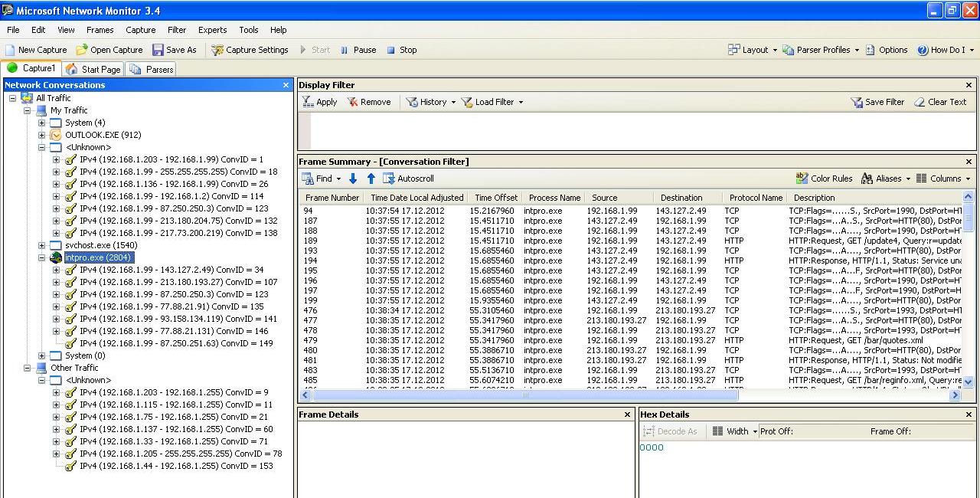The image size is (980, 498).
Task: Jump to next frame with down arrow
Action: (x=353, y=179)
